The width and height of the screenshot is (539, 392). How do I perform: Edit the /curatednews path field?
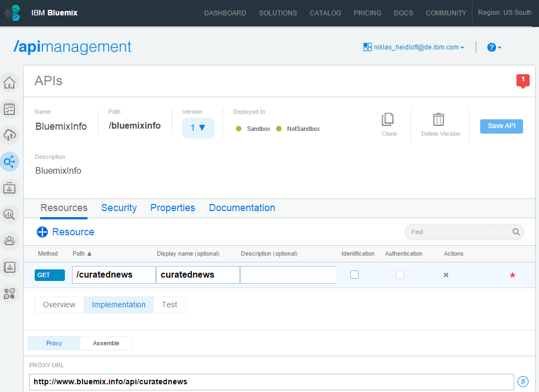point(114,275)
